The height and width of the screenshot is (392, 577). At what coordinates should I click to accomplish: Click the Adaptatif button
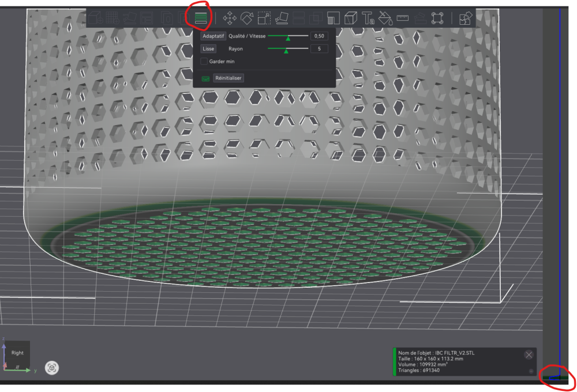pyautogui.click(x=213, y=36)
